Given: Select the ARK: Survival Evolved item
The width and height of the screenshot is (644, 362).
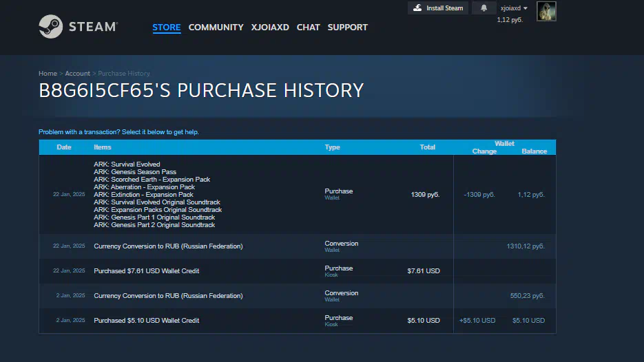Looking at the screenshot, I should (x=127, y=164).
